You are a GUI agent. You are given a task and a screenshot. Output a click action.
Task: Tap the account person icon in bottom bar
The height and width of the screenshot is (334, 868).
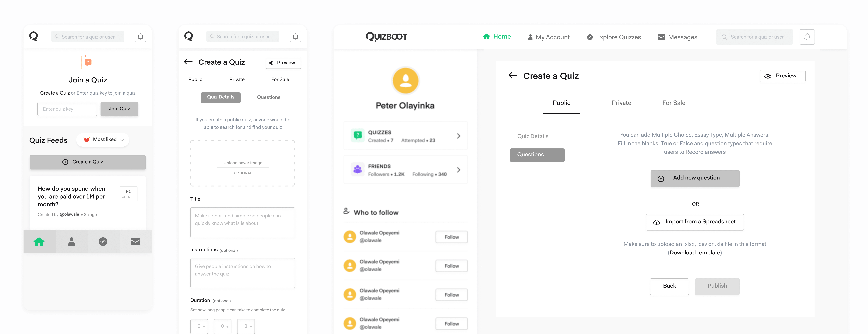[x=71, y=242]
